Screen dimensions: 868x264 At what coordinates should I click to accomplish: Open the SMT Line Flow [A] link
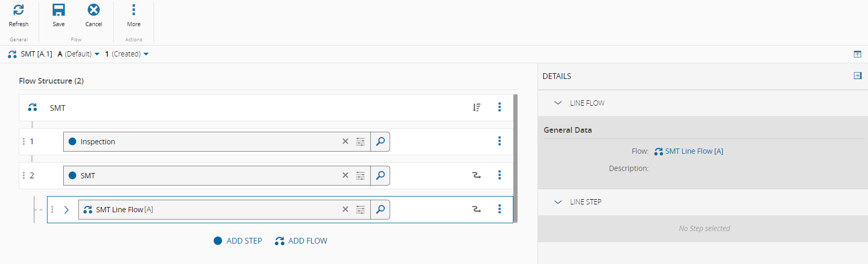(x=694, y=151)
